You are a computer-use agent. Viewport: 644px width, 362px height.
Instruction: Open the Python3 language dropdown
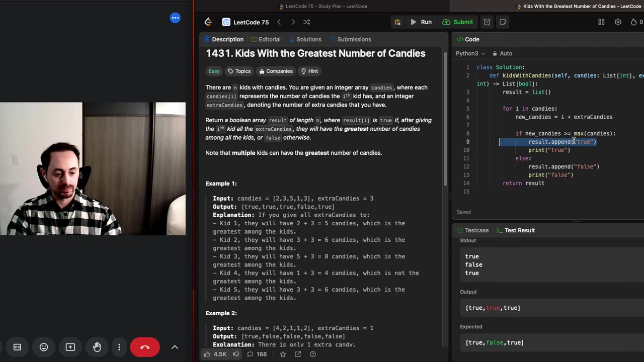tap(470, 53)
